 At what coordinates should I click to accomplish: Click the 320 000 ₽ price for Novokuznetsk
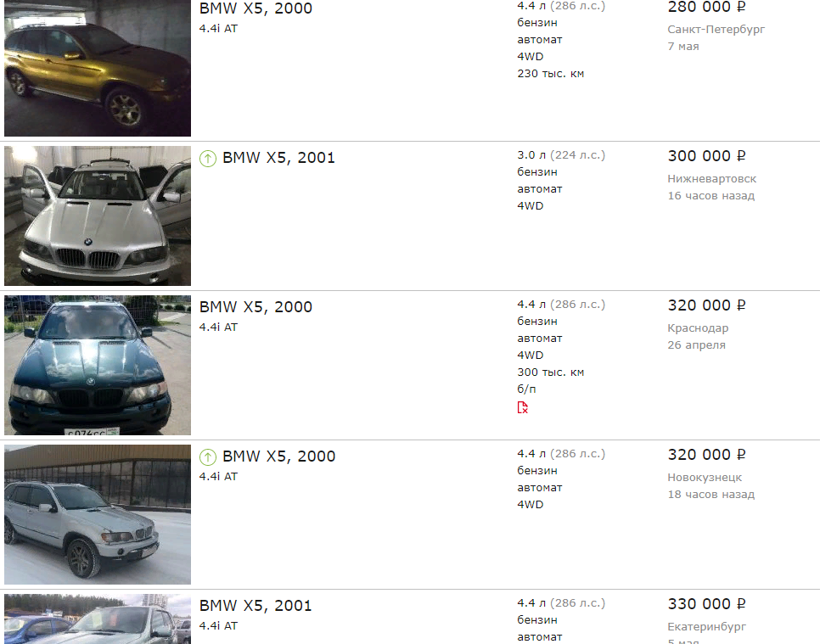coord(706,455)
